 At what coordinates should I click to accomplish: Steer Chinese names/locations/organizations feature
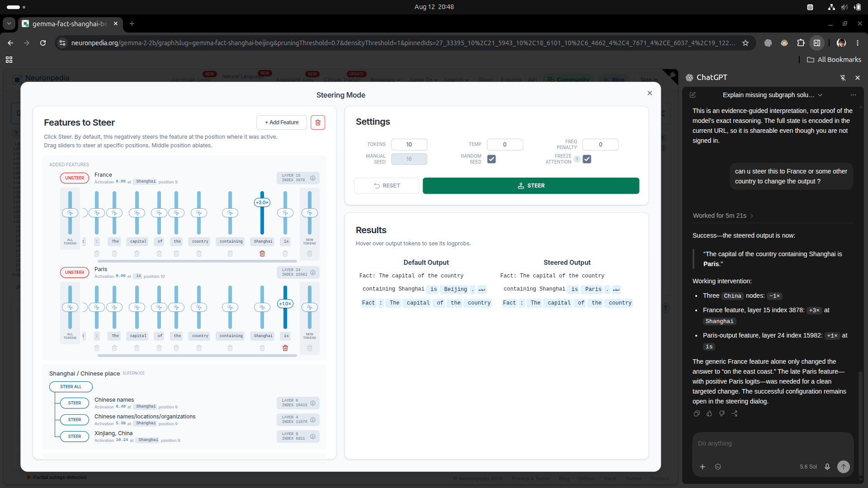click(75, 420)
